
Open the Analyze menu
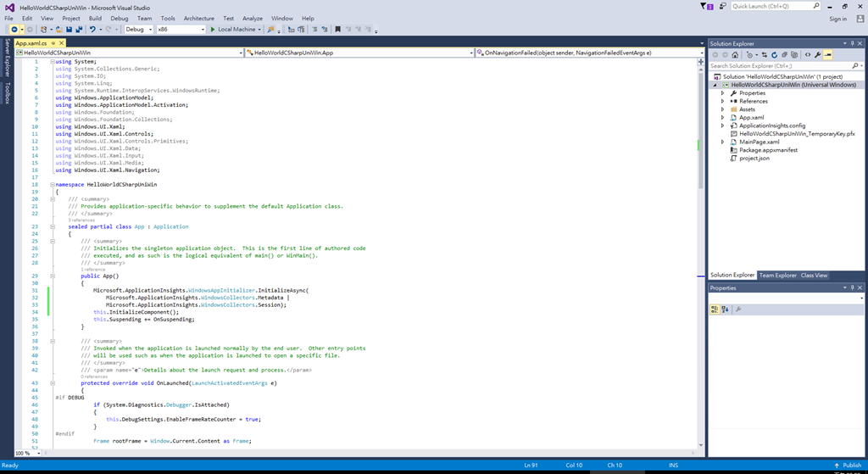[253, 19]
